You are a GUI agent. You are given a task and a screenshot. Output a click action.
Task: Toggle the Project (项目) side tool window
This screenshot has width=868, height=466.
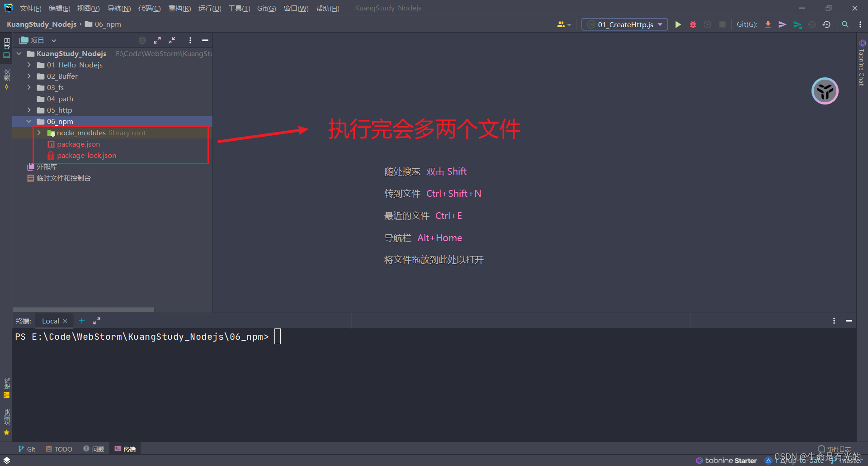click(6, 48)
